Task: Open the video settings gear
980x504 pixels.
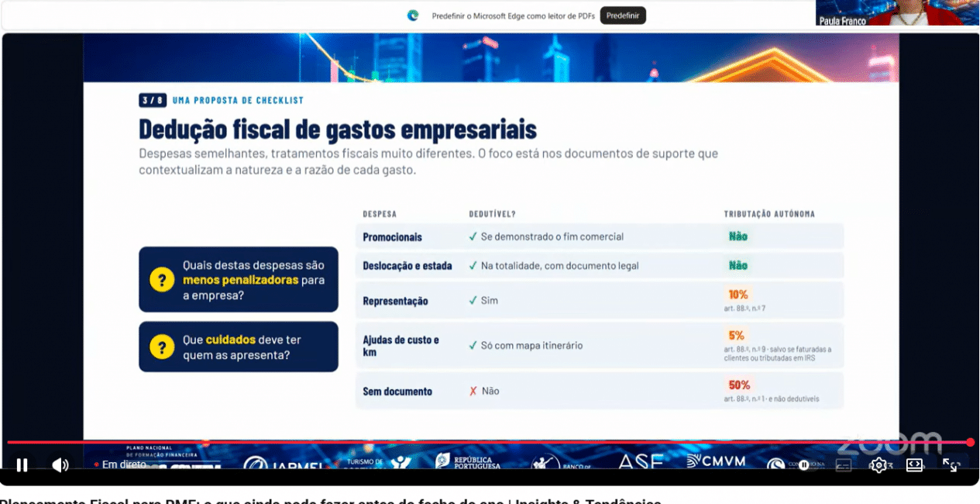Action: click(879, 465)
